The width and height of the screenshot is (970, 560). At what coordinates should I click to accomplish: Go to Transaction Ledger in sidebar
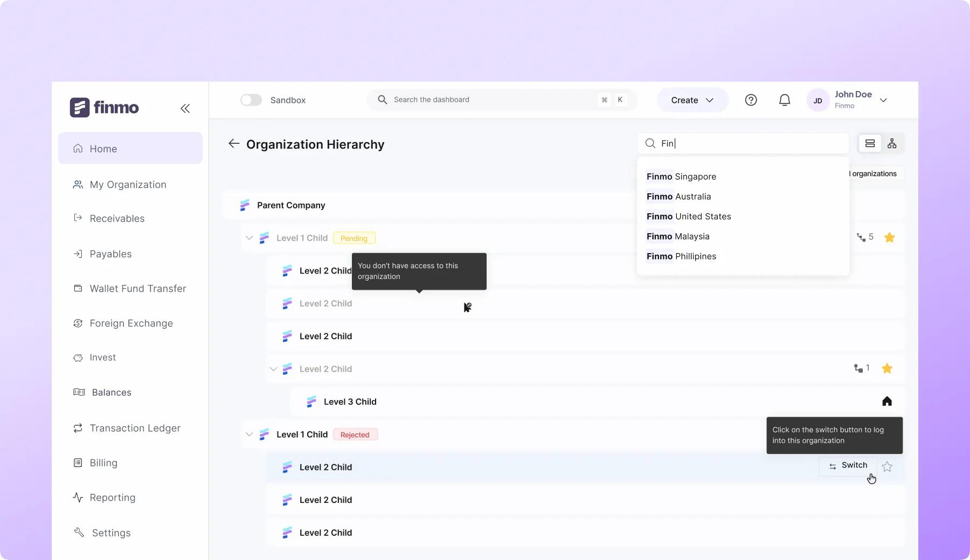tap(135, 428)
